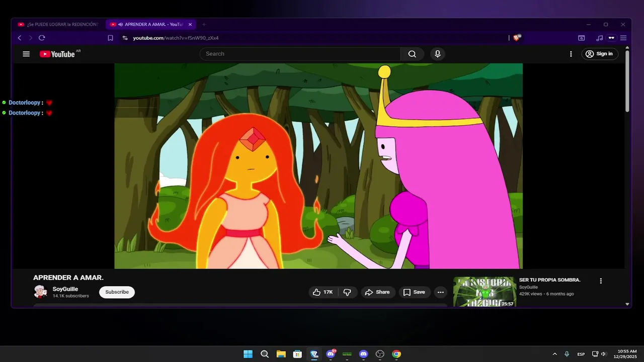This screenshot has width=644, height=362.
Task: Click the search magnifier button on YouTube
Action: (412, 54)
